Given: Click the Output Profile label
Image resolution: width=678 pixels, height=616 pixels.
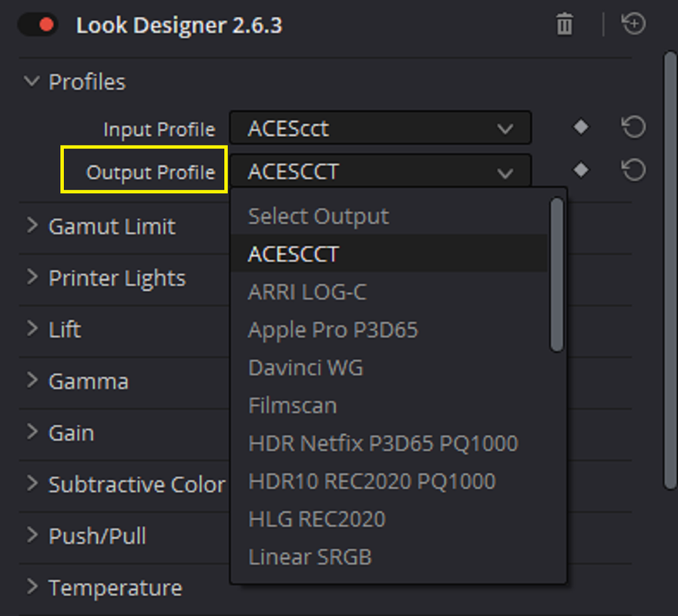Looking at the screenshot, I should [x=150, y=172].
